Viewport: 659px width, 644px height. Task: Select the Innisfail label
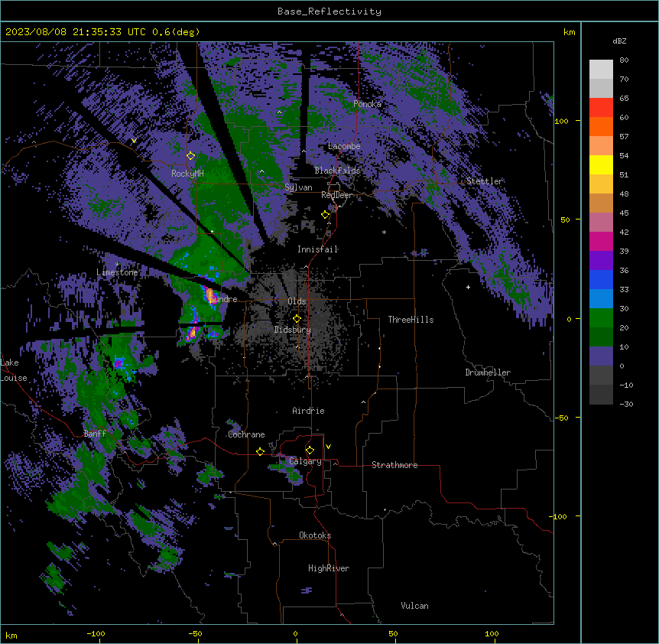[318, 249]
